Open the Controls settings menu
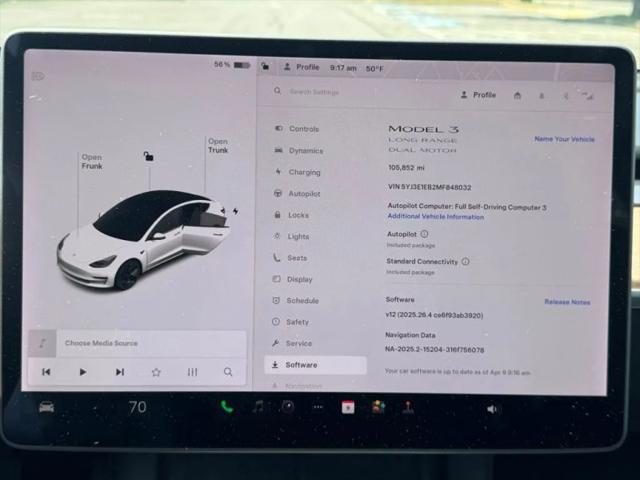The width and height of the screenshot is (640, 480). (297, 129)
